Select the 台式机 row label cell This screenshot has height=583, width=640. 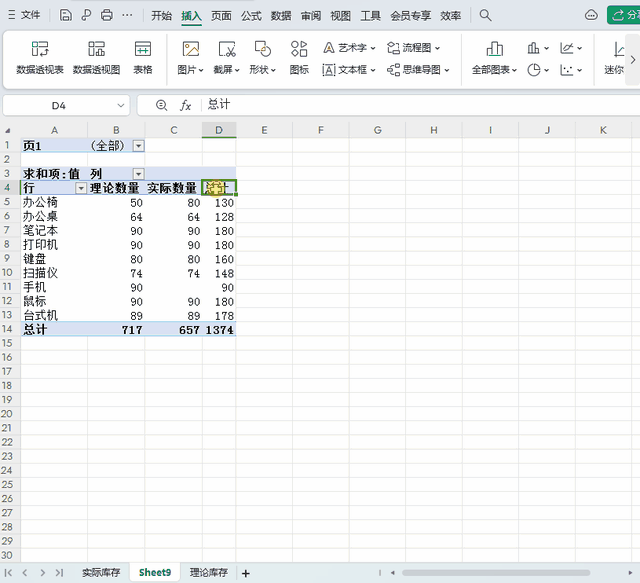click(54, 316)
